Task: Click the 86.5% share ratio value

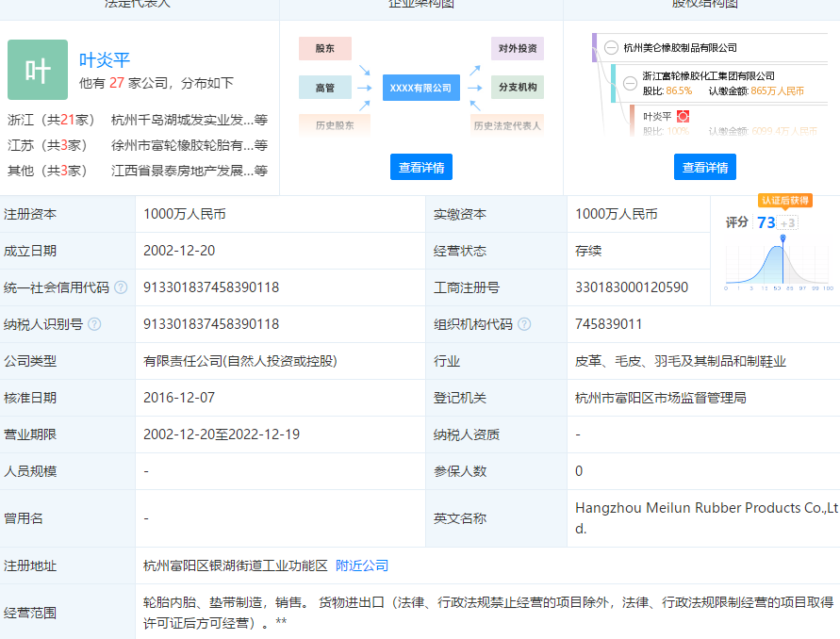Action: click(679, 91)
